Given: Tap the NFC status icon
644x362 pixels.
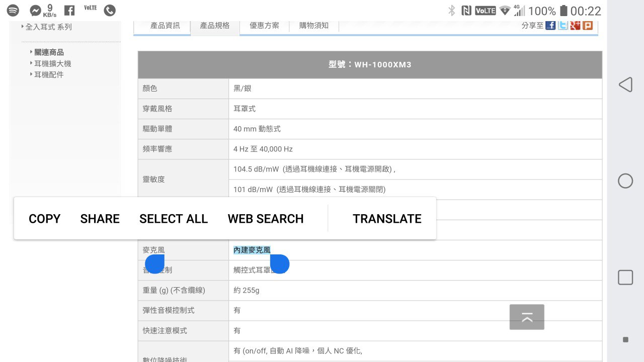Looking at the screenshot, I should (466, 11).
